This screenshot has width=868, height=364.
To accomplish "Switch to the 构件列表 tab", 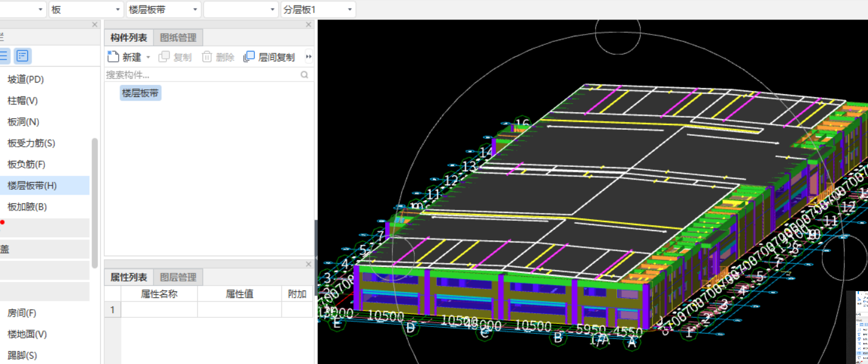I will click(129, 38).
